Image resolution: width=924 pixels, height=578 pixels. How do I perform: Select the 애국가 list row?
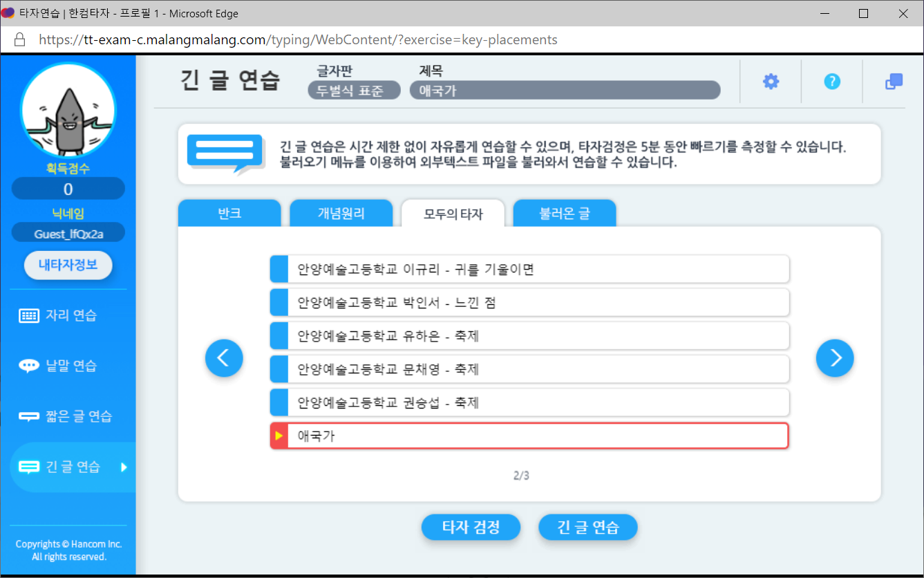[x=529, y=436]
